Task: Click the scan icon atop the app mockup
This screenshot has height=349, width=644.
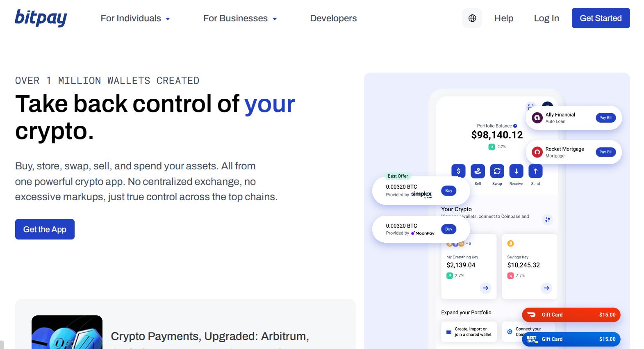Action: click(530, 106)
